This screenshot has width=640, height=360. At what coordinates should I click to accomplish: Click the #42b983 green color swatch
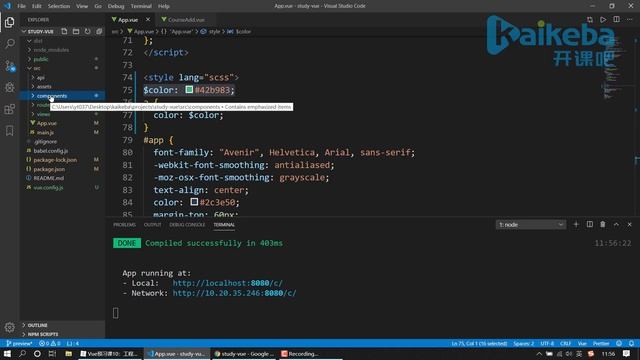tap(189, 89)
